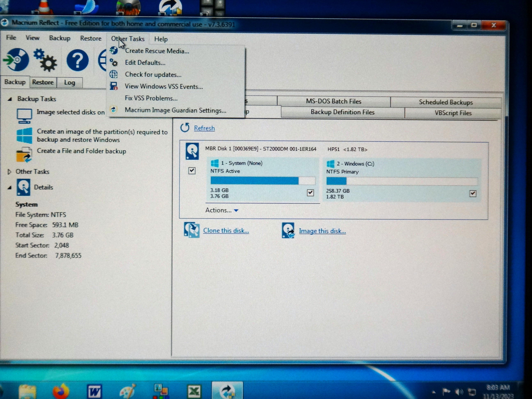Switch to the Log side tab
This screenshot has width=532, height=399.
tap(70, 83)
